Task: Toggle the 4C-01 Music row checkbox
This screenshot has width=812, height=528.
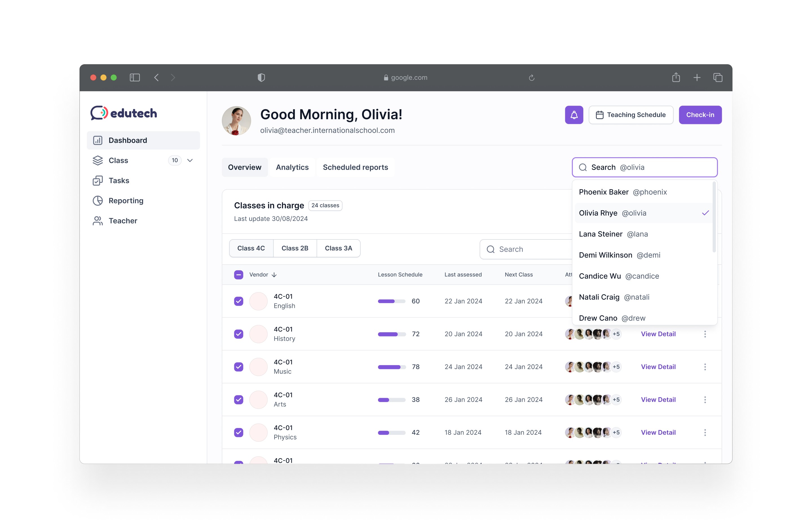Action: click(x=239, y=367)
